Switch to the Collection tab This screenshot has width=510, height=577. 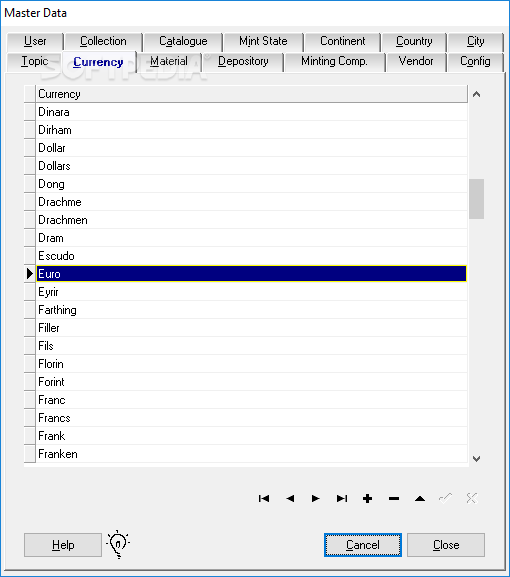tap(103, 41)
